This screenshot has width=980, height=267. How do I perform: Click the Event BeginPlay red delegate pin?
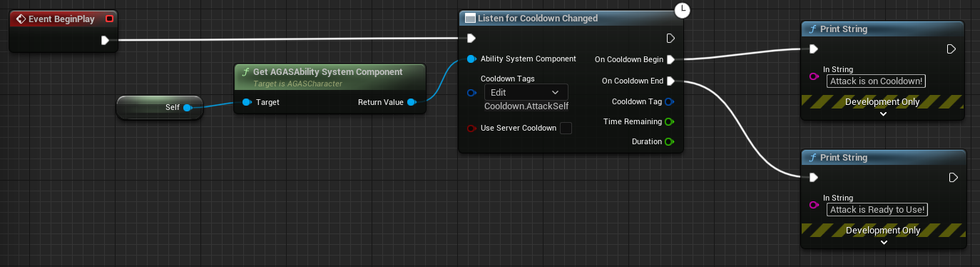click(x=109, y=19)
